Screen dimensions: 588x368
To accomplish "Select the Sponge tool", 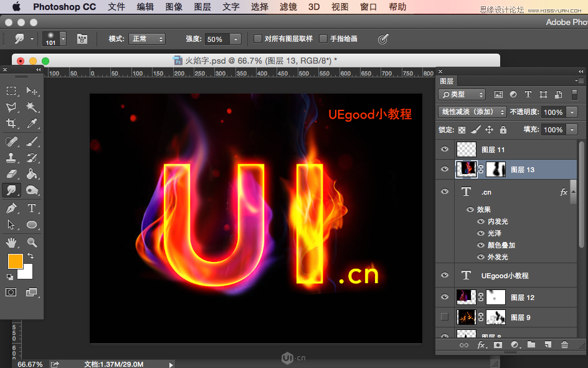I will (x=32, y=190).
